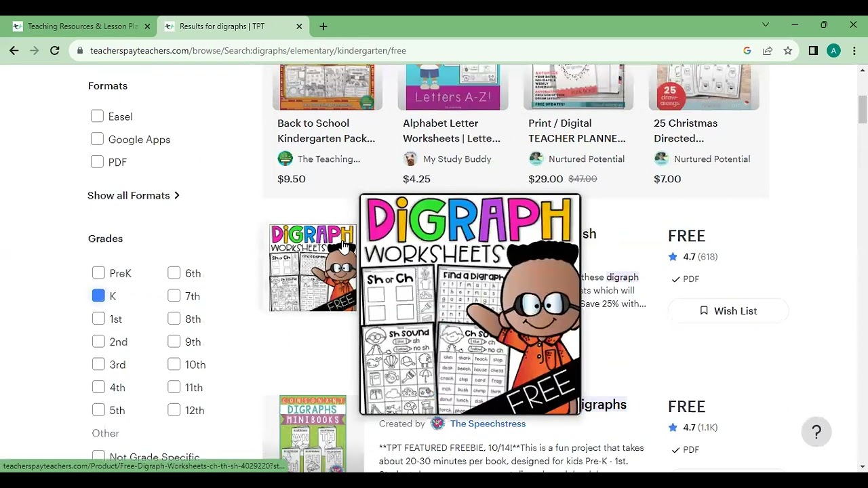
Task: Click The Teaching seller avatar
Action: [x=285, y=159]
